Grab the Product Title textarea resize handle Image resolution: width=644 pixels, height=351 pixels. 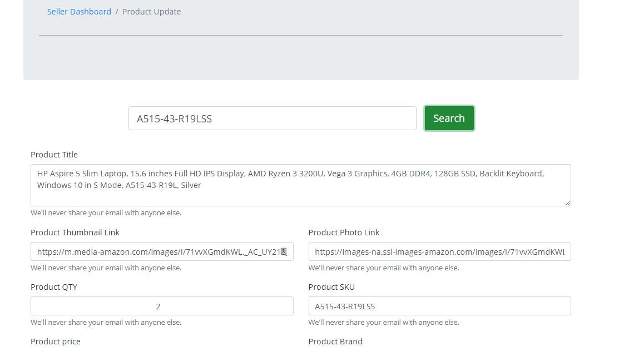(x=568, y=202)
